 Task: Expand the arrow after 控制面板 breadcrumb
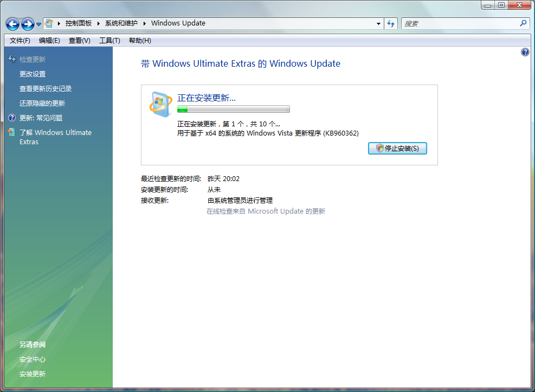pyautogui.click(x=99, y=23)
